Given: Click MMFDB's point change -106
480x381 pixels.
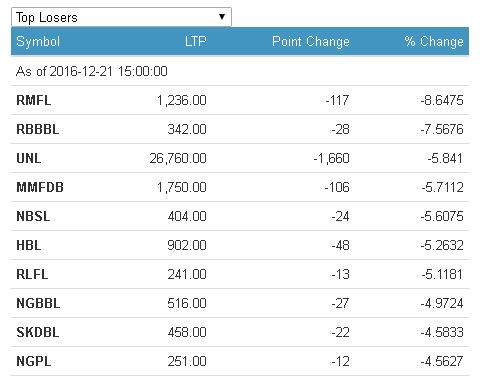Looking at the screenshot, I should pyautogui.click(x=337, y=187).
